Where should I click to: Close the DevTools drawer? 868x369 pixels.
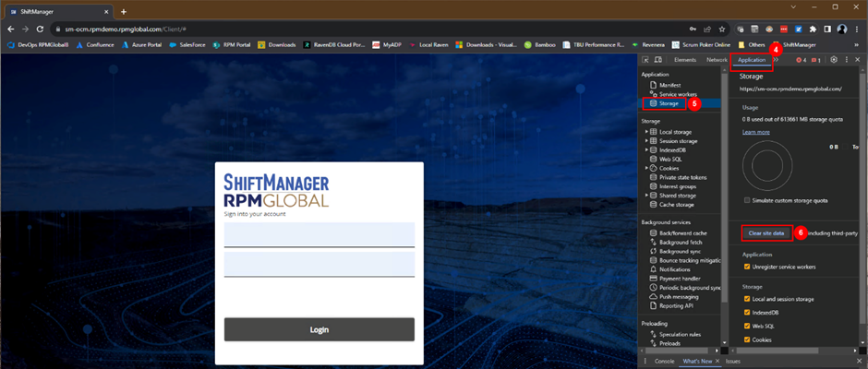coord(858,361)
